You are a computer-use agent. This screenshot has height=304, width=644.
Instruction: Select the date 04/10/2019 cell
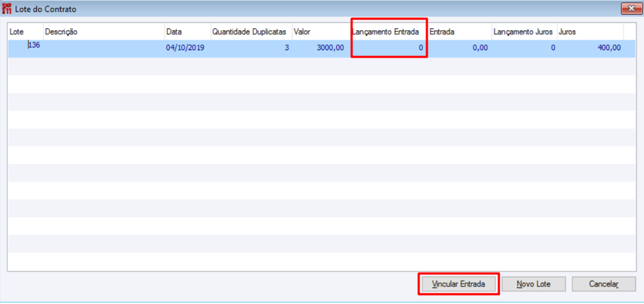tap(187, 48)
